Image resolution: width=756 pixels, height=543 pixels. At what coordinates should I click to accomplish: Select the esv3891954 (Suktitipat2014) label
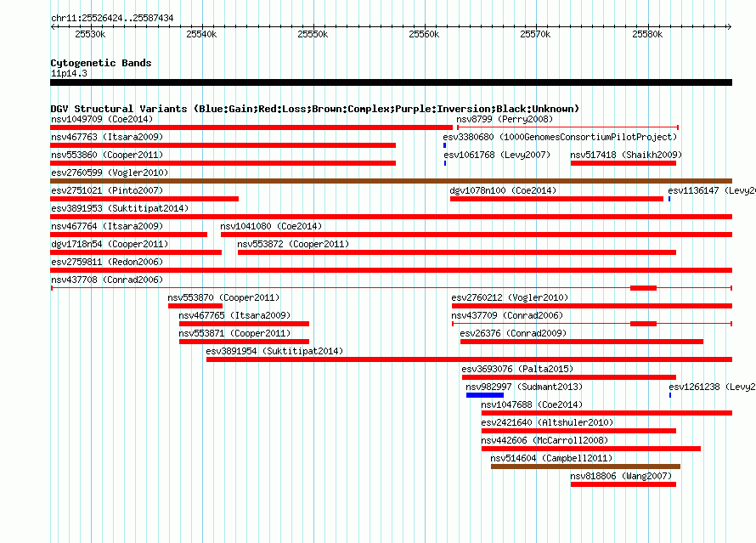tap(274, 351)
